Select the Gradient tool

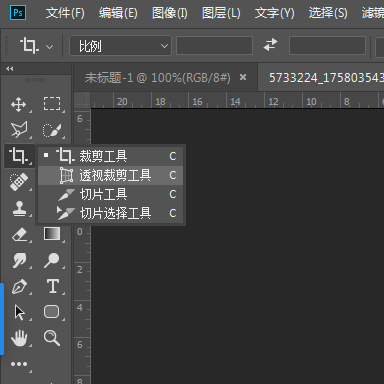point(52,234)
